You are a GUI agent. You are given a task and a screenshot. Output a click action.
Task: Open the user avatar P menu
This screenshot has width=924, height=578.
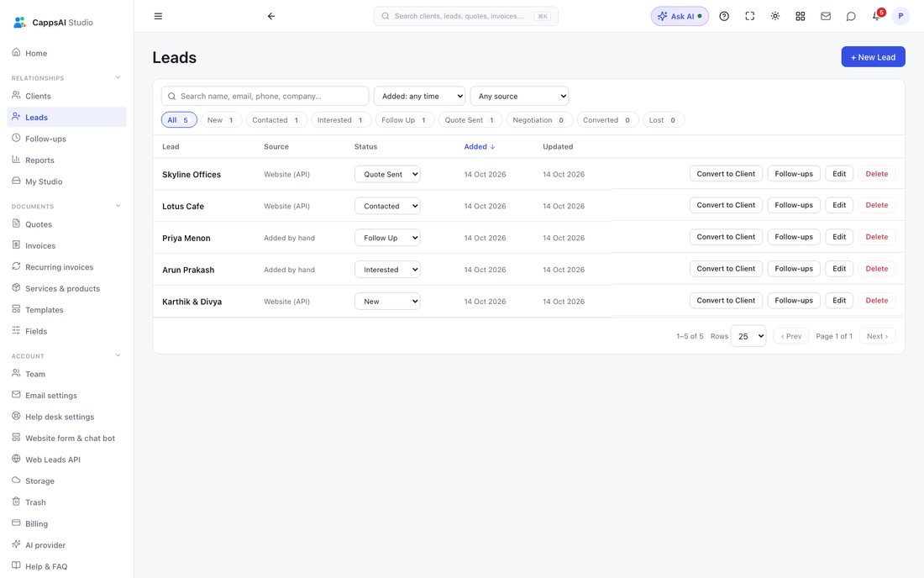(x=900, y=17)
